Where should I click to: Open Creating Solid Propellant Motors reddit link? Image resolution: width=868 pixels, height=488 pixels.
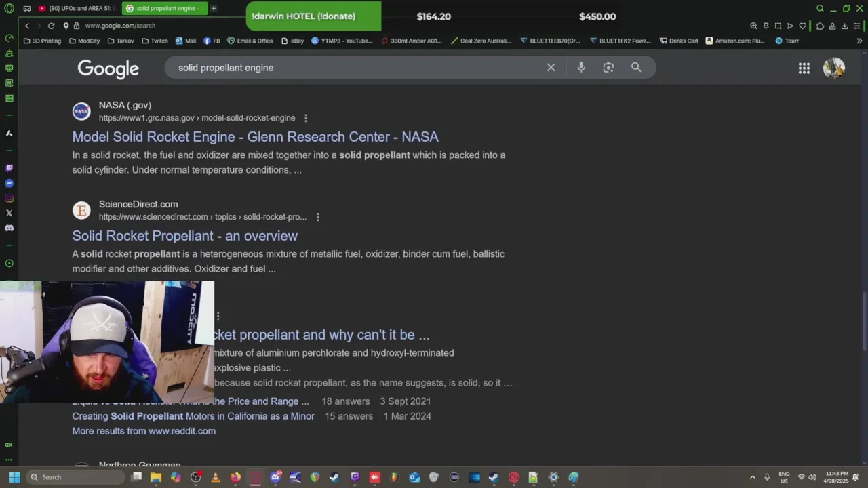(193, 416)
